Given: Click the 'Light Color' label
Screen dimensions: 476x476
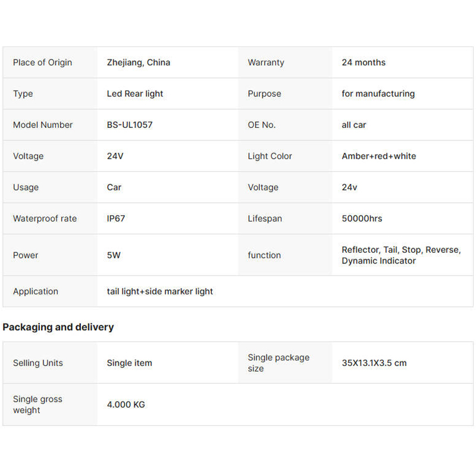Looking at the screenshot, I should coord(270,156).
